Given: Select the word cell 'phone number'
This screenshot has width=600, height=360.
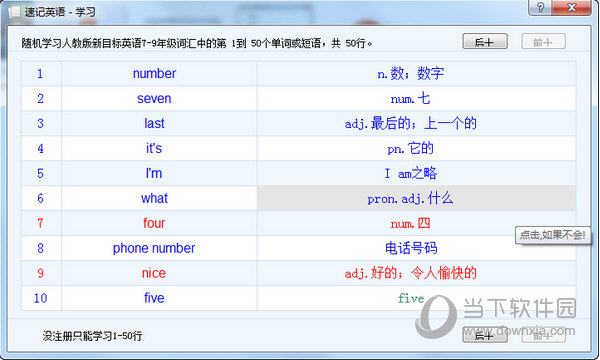Looking at the screenshot, I should coord(159,248).
